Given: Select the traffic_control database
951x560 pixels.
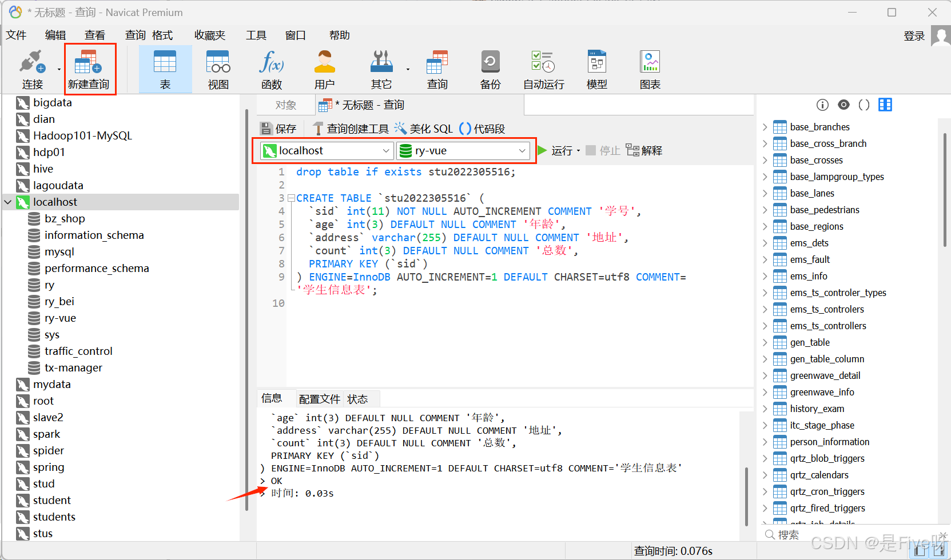Looking at the screenshot, I should coord(78,351).
